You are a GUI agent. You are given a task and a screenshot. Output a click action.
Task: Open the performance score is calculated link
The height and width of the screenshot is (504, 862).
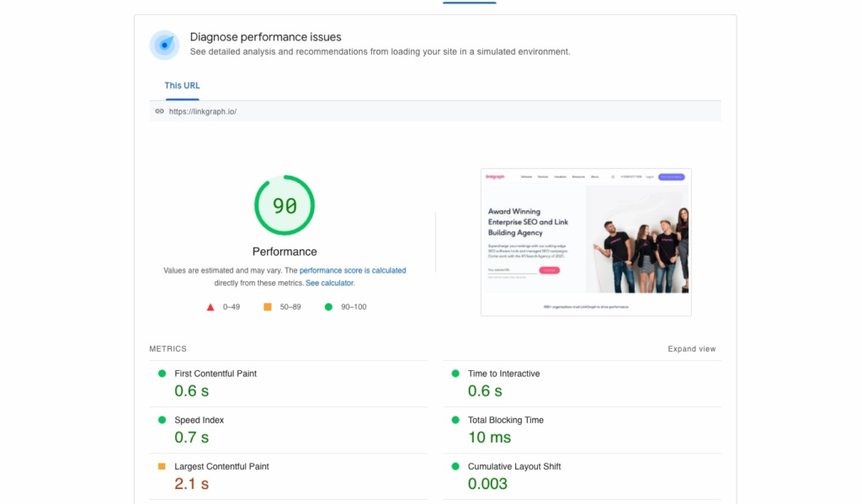[353, 270]
